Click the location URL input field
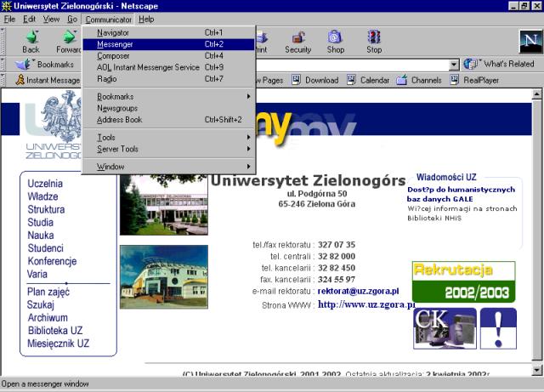544x392 pixels. (x=352, y=65)
